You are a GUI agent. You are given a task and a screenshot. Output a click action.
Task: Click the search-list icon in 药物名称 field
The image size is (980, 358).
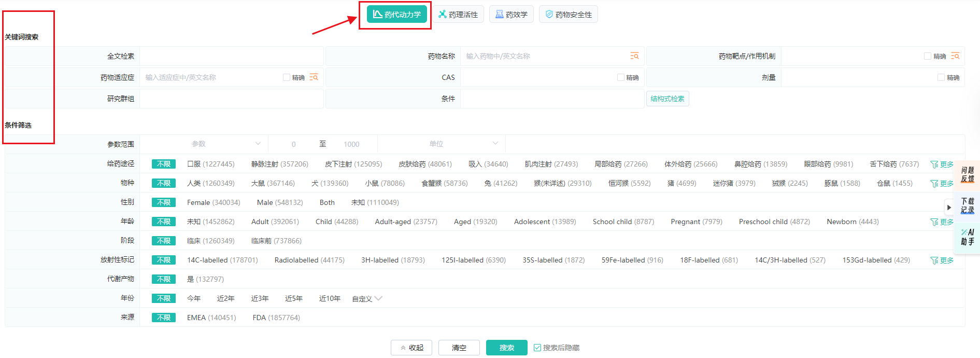coord(634,56)
